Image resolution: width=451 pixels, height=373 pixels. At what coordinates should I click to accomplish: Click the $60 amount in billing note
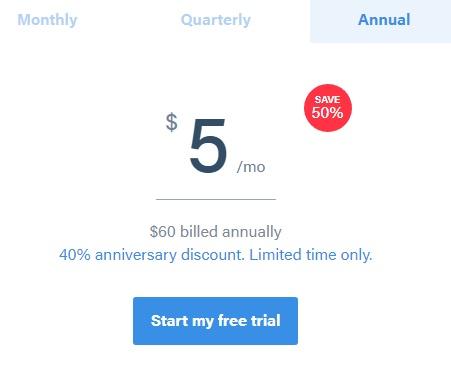[162, 231]
